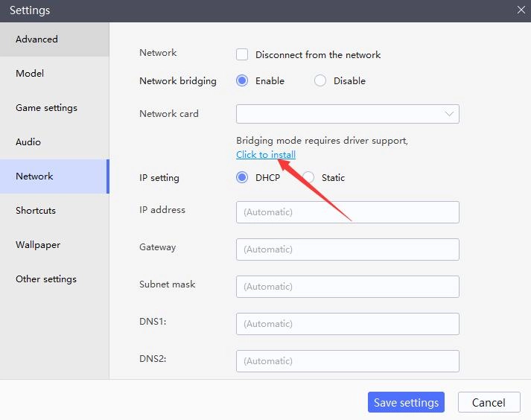Click the Settings window title
This screenshot has width=531, height=420.
[x=30, y=10]
